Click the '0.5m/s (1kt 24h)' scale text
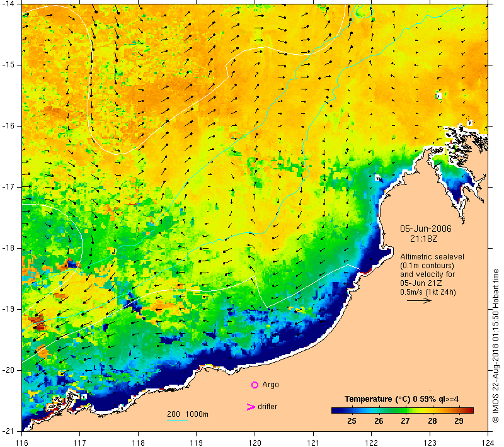 pos(428,292)
